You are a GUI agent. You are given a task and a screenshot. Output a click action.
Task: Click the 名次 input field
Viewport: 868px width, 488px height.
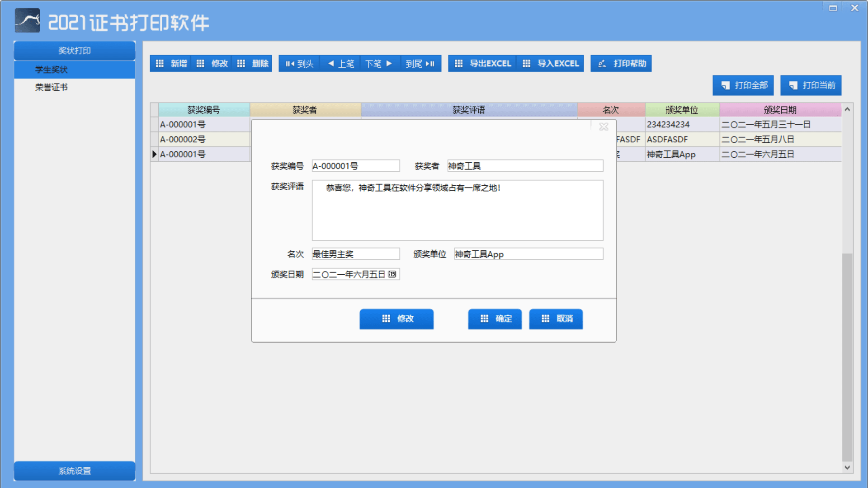pos(356,254)
